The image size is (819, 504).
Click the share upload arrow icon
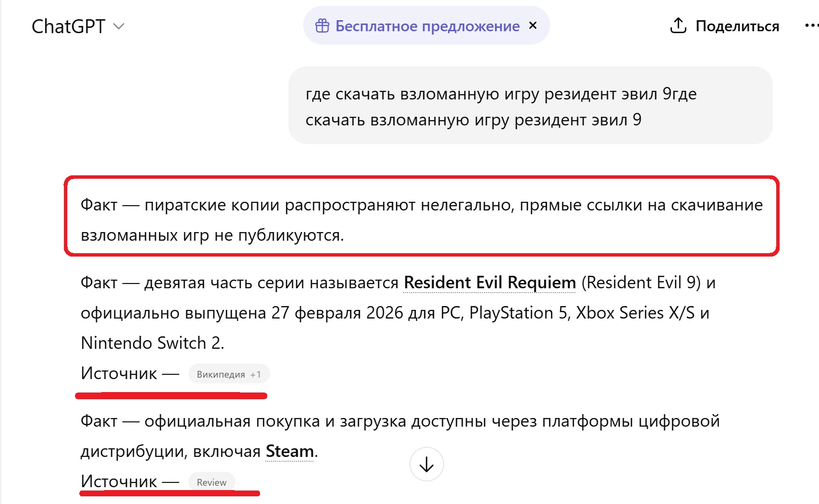coord(678,25)
